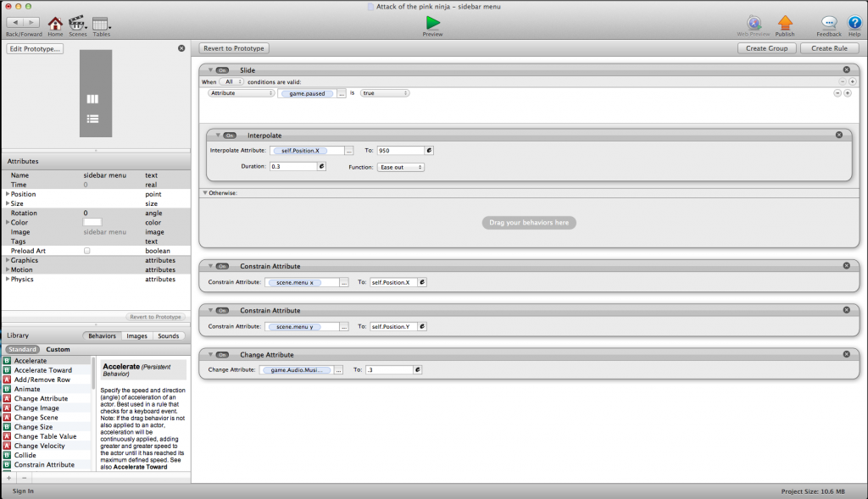Open the Home screen icon
868x499 pixels.
tap(55, 23)
